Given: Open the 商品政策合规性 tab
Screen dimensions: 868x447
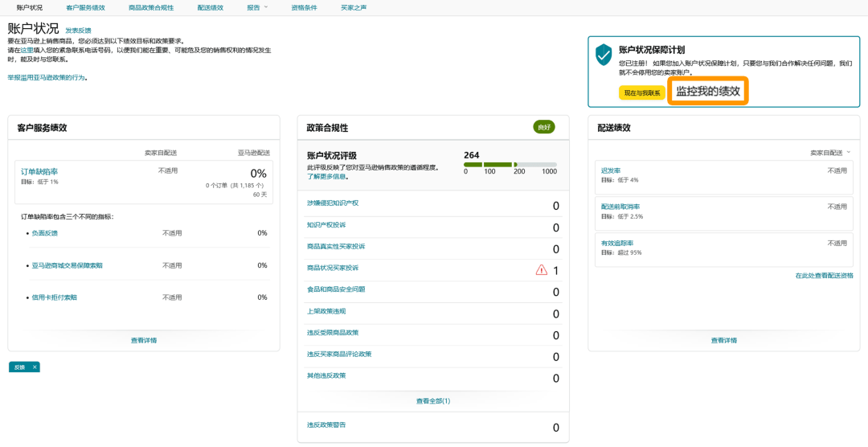Looking at the screenshot, I should pyautogui.click(x=151, y=7).
